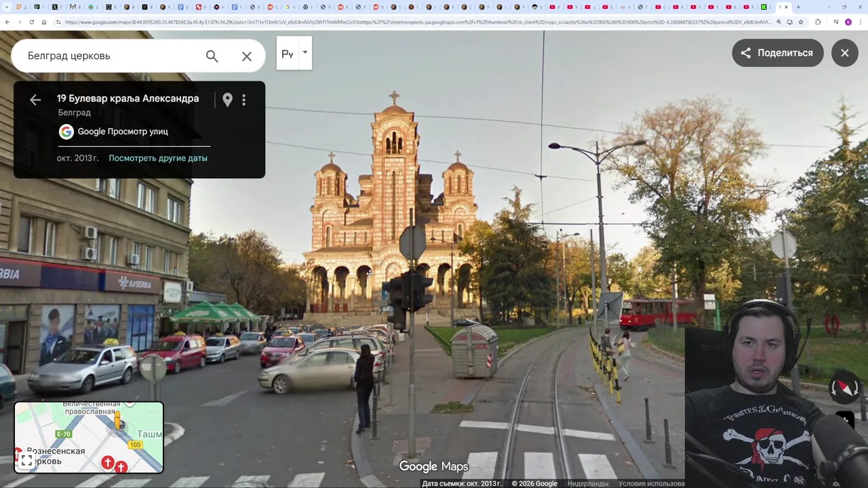Click the E-70 road badge on minimap

[64, 434]
